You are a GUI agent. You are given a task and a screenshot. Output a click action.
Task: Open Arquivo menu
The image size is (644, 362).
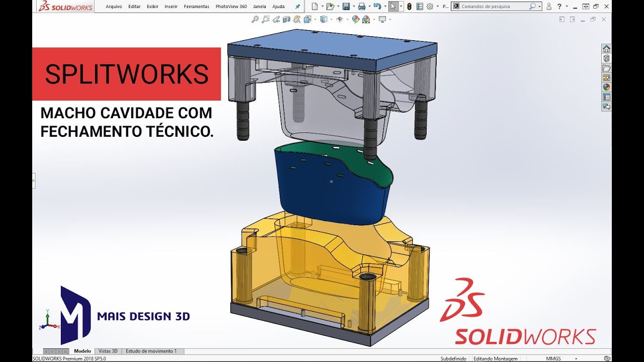coord(114,7)
